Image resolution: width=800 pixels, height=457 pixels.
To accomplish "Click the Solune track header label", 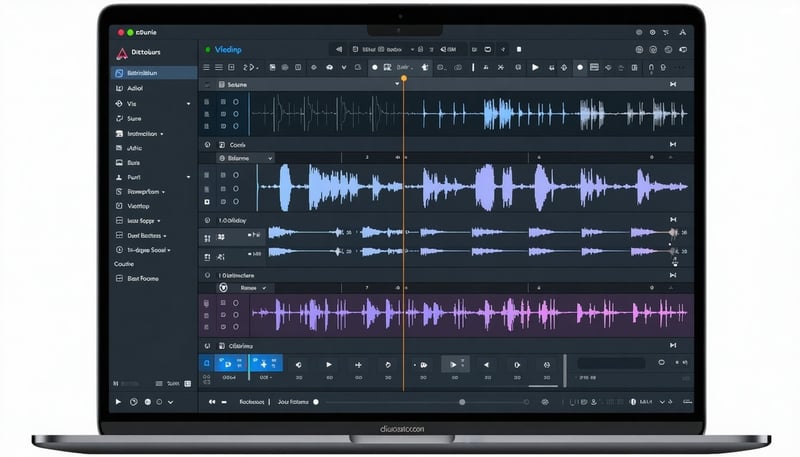I will (x=237, y=85).
